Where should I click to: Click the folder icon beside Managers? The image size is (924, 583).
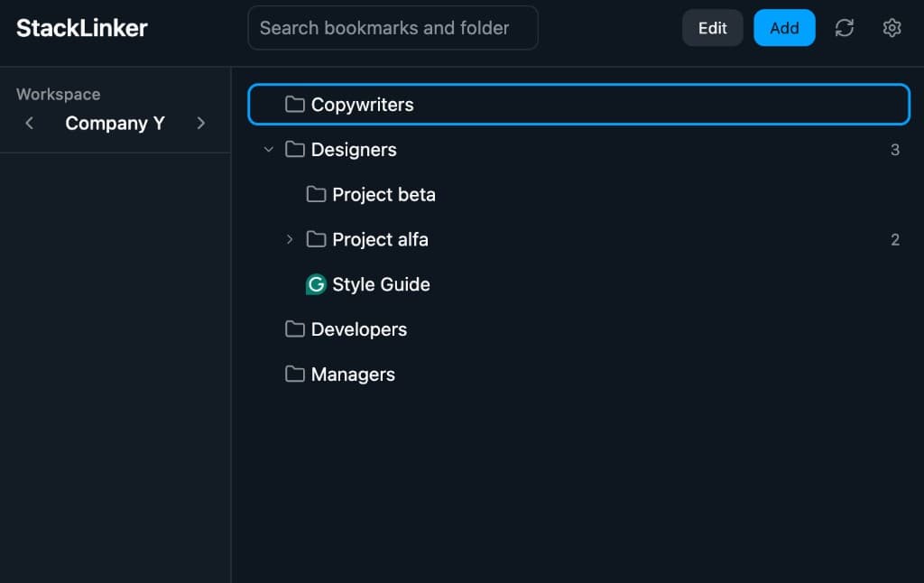click(x=294, y=375)
